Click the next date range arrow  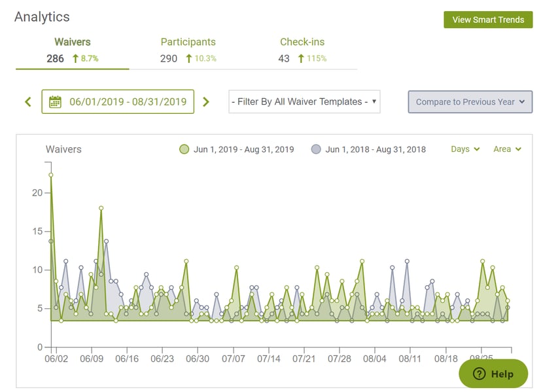tap(206, 102)
